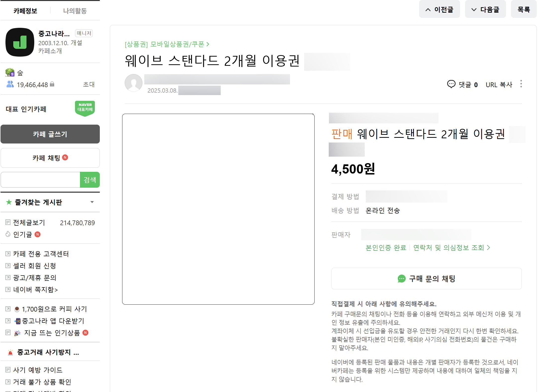The height and width of the screenshot is (392, 542).
Task: Click the siren icon beside 중고거래 사기방지
Action: (10, 352)
